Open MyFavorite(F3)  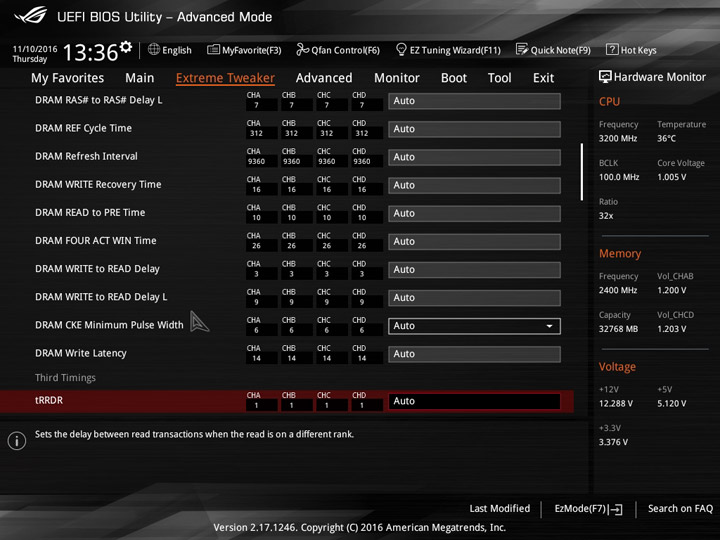(244, 50)
